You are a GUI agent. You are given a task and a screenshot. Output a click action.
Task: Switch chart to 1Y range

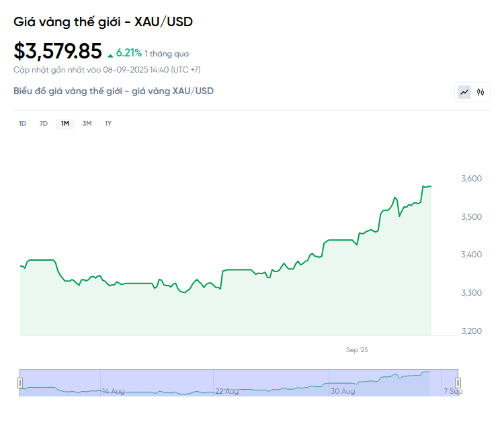click(x=108, y=123)
